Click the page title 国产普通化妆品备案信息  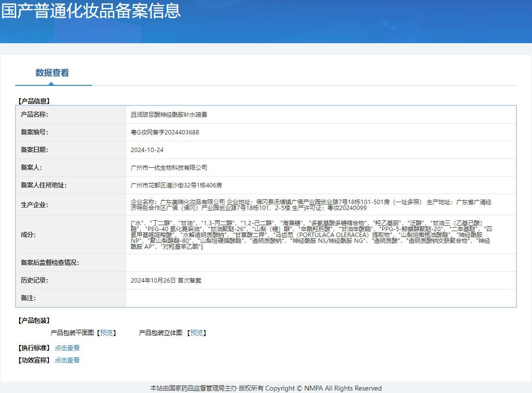coord(91,11)
